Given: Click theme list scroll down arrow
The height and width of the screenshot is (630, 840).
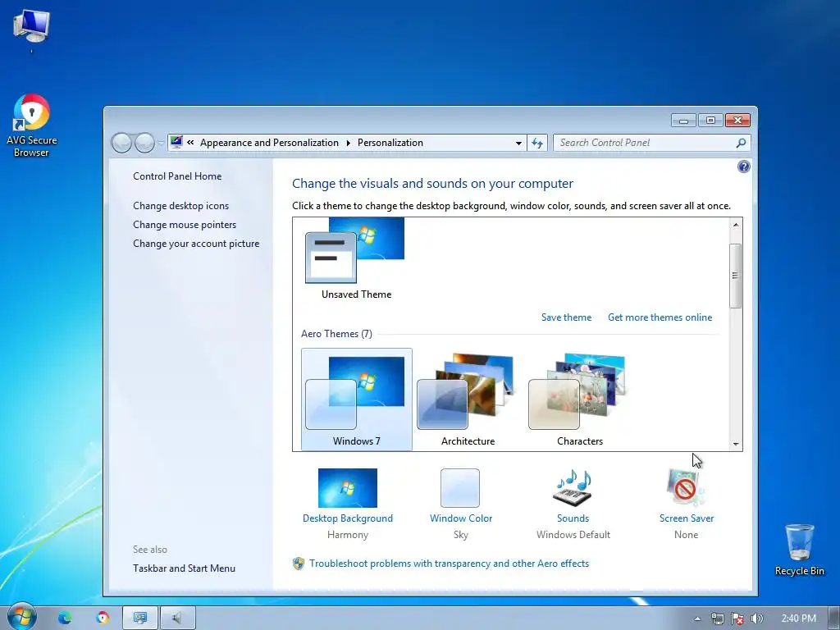Looking at the screenshot, I should tap(736, 444).
